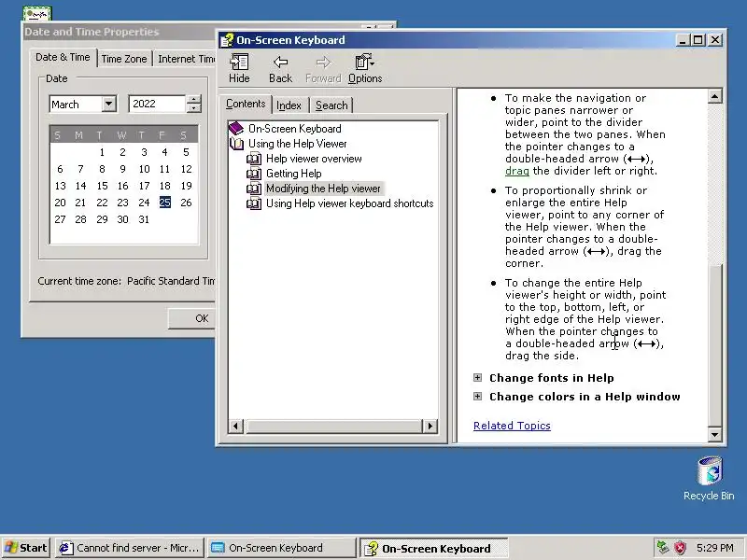
Task: Open the Start menu
Action: click(x=26, y=548)
